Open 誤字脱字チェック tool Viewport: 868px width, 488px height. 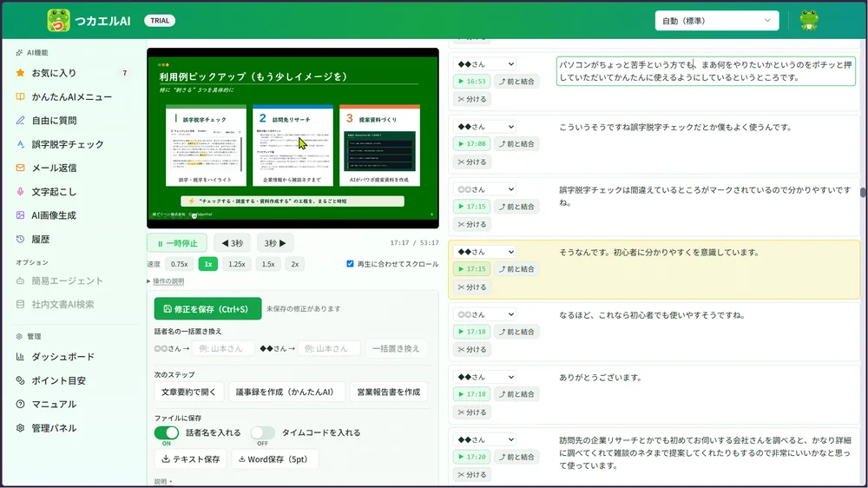click(73, 144)
